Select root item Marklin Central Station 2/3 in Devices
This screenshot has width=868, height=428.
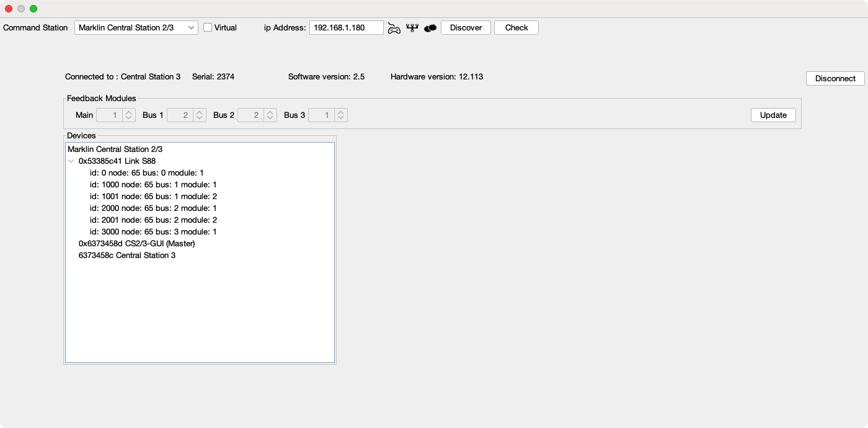point(115,149)
